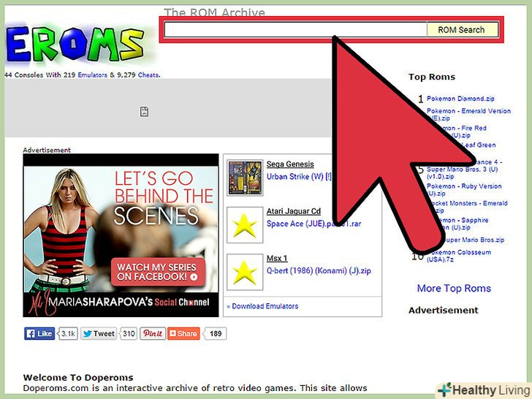Open the Cheats link in header
Viewport: 532px width, 399px height.
[x=148, y=75]
